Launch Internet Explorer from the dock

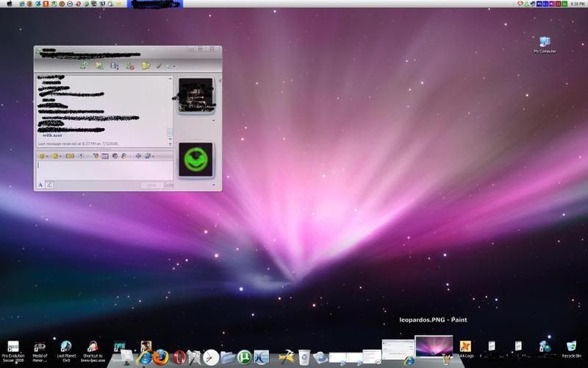coord(144,358)
